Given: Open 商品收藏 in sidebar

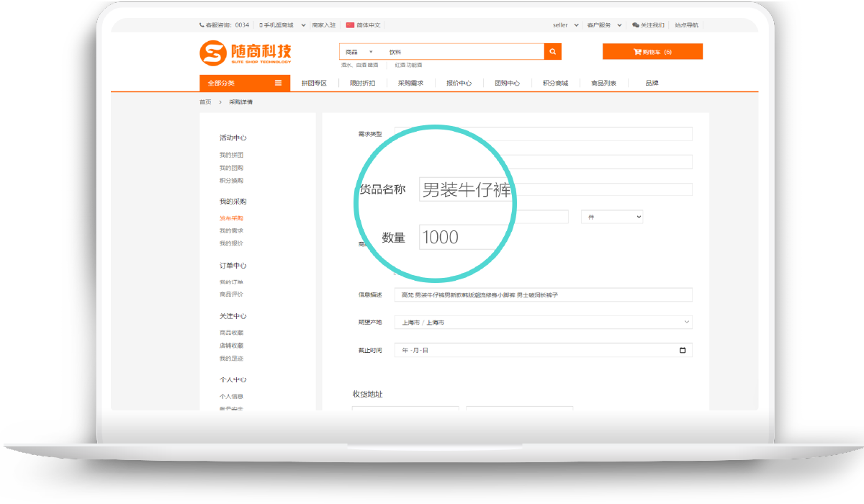Looking at the screenshot, I should tap(231, 333).
